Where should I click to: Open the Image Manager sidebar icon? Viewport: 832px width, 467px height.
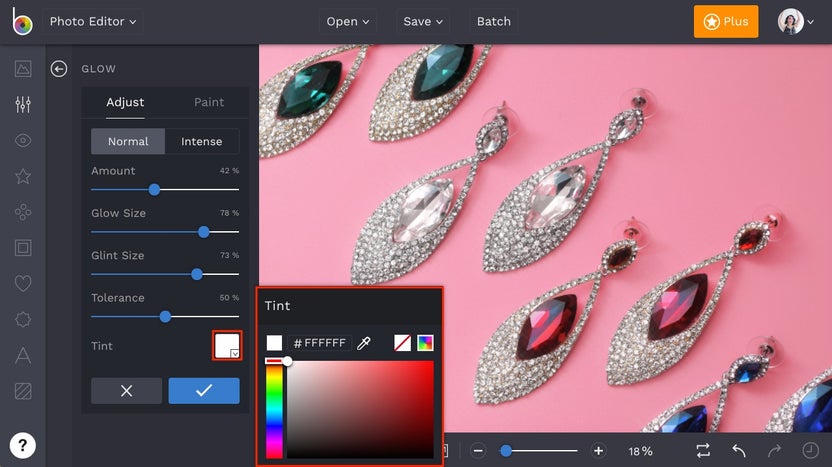23,68
